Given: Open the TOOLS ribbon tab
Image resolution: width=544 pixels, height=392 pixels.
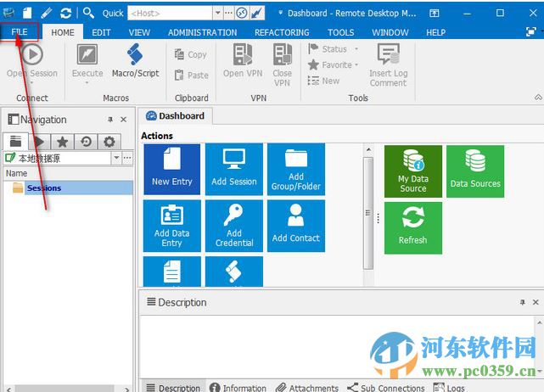Looking at the screenshot, I should (340, 32).
